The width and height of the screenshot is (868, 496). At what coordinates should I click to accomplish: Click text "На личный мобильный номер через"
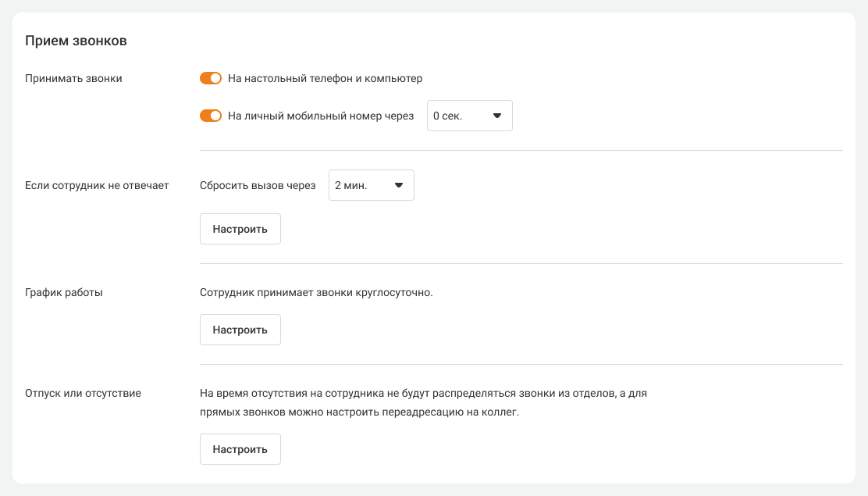[321, 116]
